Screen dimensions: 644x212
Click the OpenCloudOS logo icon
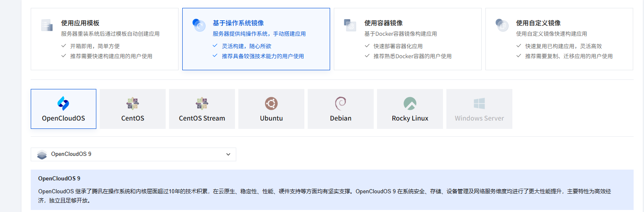click(64, 104)
